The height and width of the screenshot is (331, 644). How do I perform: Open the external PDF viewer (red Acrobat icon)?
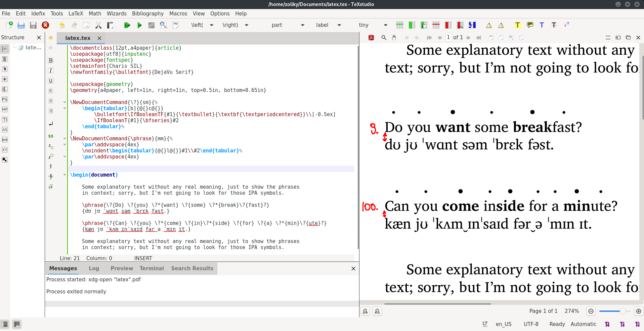coord(371,38)
